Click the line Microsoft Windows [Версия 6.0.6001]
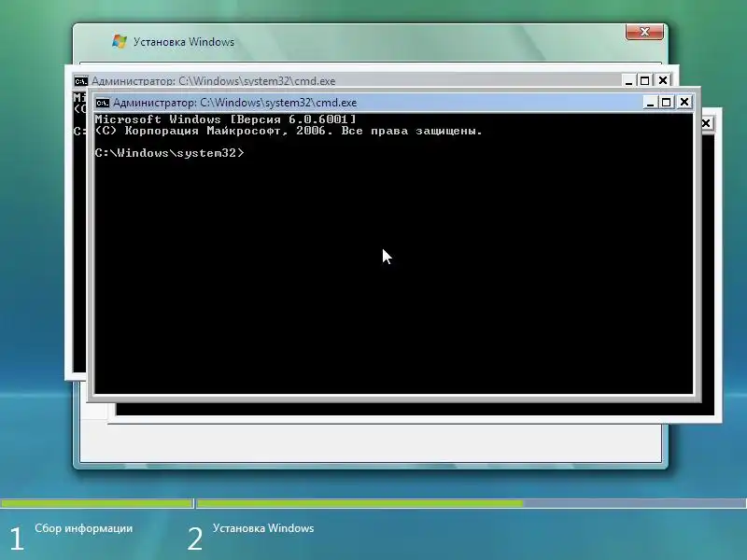 (x=225, y=119)
